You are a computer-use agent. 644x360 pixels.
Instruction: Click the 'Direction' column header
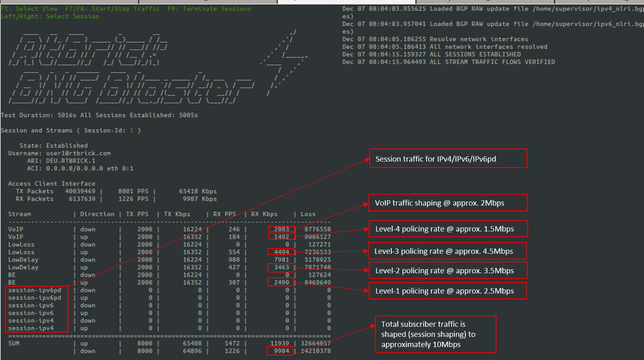point(97,214)
